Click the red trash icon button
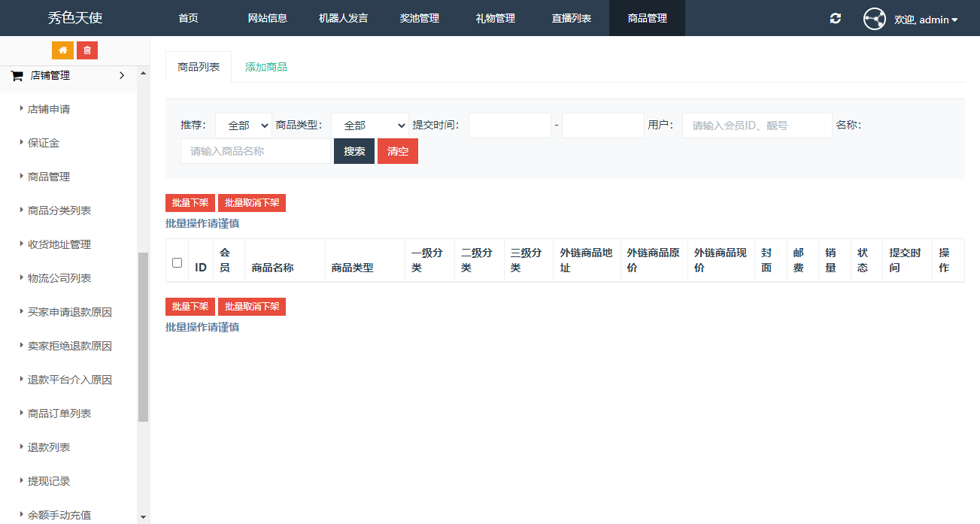The image size is (980, 524). 87,50
